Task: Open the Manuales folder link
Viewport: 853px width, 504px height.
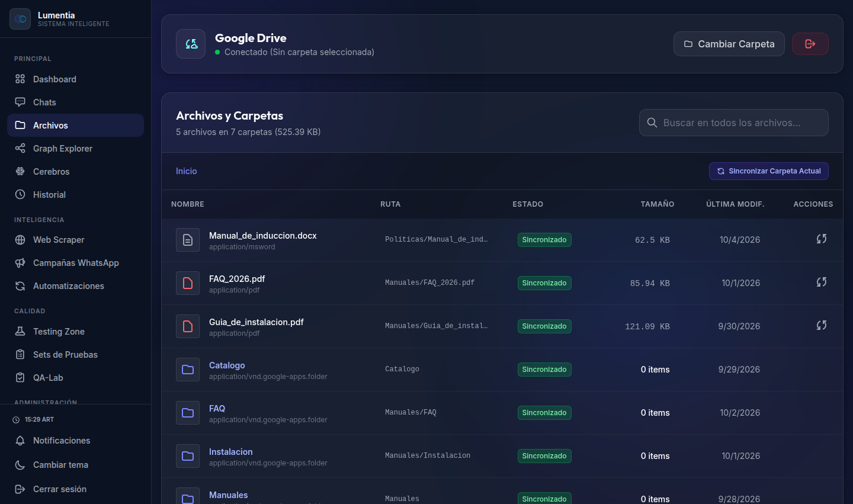Action: (x=229, y=495)
